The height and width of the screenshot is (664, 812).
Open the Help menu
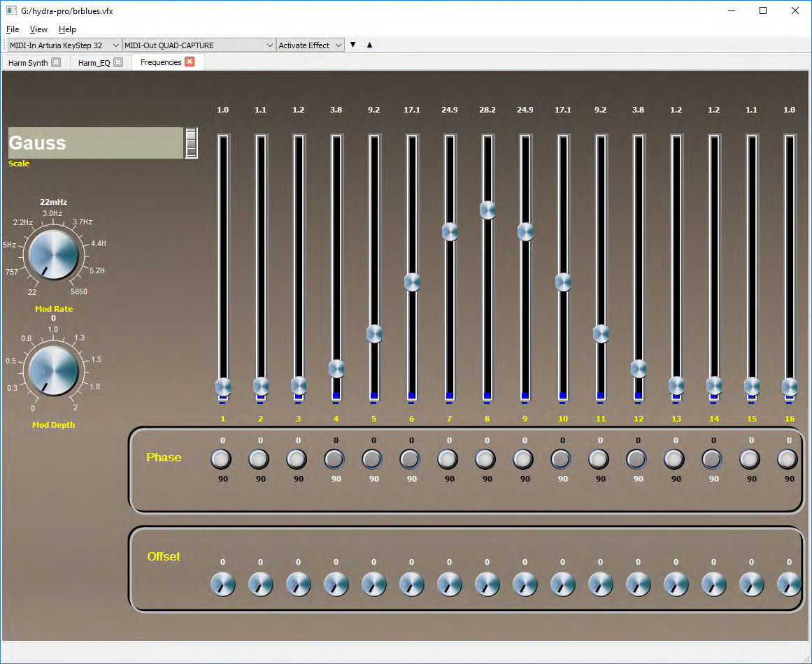click(x=67, y=29)
